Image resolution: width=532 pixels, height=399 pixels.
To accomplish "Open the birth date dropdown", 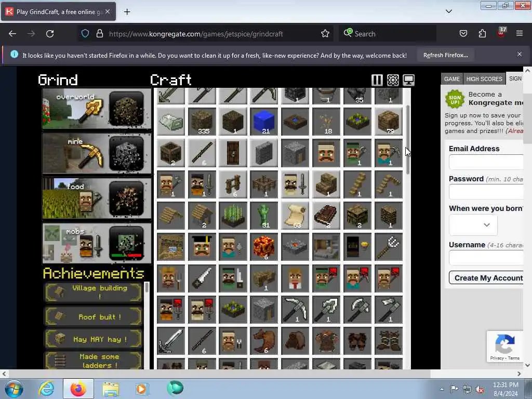I will coord(473,225).
